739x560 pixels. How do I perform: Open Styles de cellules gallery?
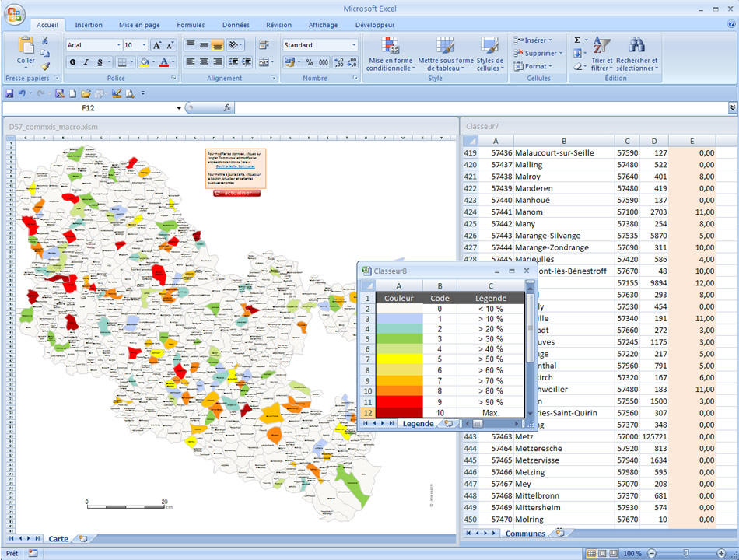pyautogui.click(x=490, y=54)
